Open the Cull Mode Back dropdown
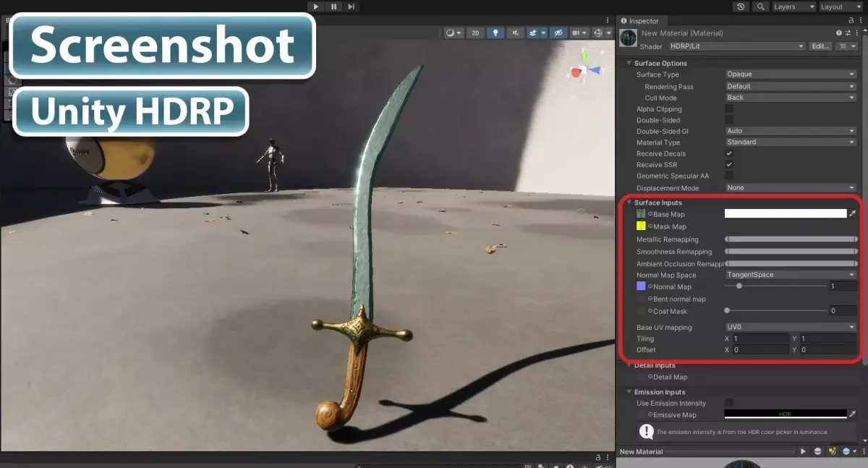The height and width of the screenshot is (468, 868). [791, 98]
